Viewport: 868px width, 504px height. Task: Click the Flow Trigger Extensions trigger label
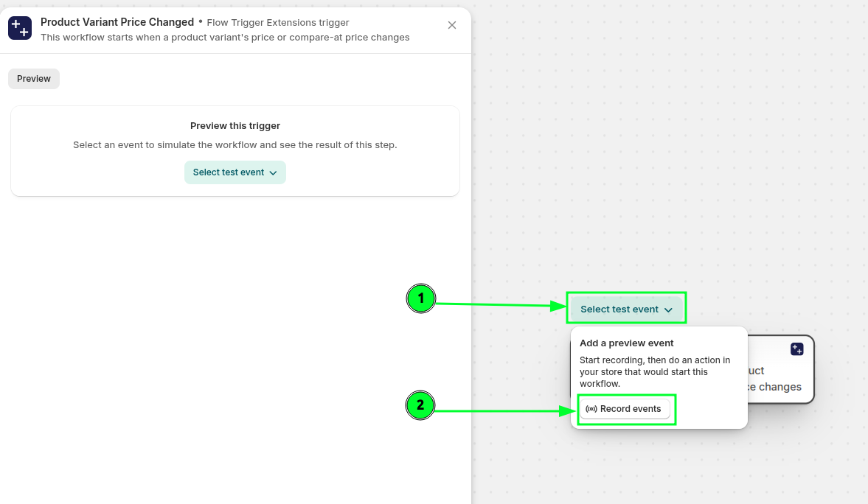click(278, 23)
